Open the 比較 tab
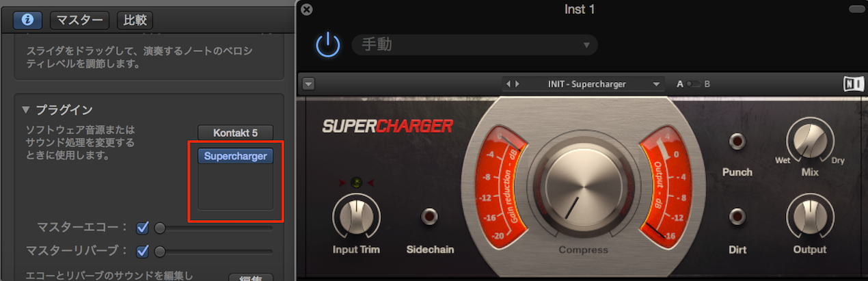 tap(135, 20)
